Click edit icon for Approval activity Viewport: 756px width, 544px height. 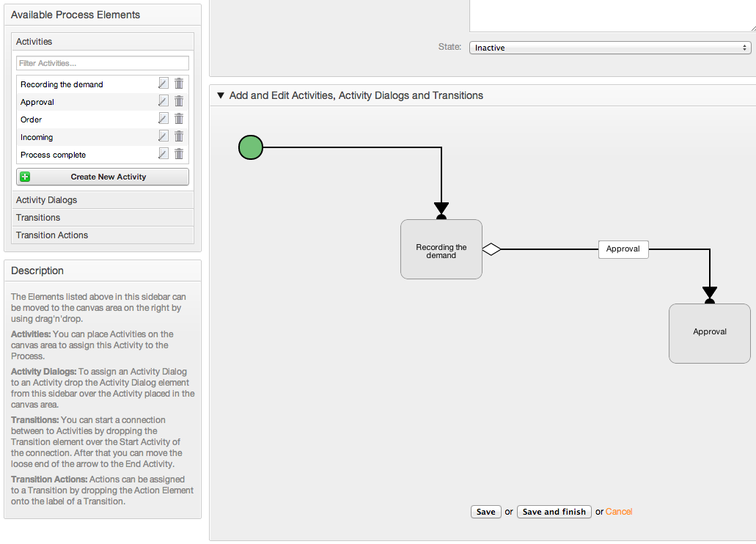pos(164,101)
